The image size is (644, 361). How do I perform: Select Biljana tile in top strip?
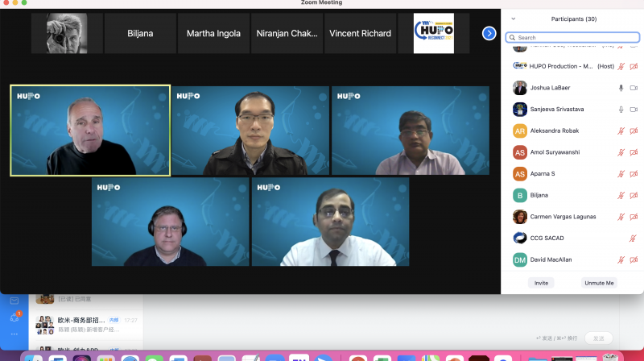click(140, 33)
